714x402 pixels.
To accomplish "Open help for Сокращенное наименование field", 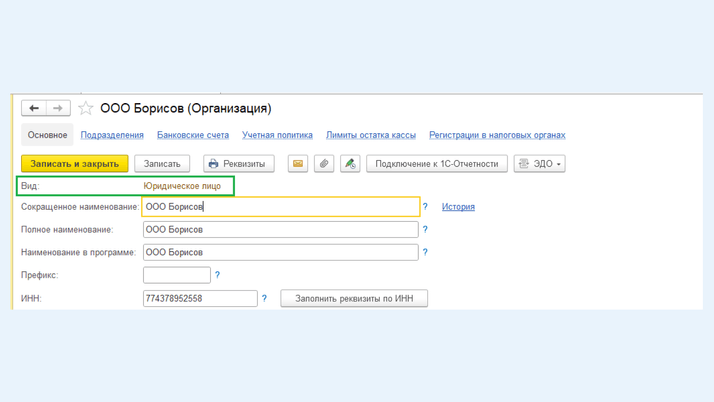I will point(425,207).
